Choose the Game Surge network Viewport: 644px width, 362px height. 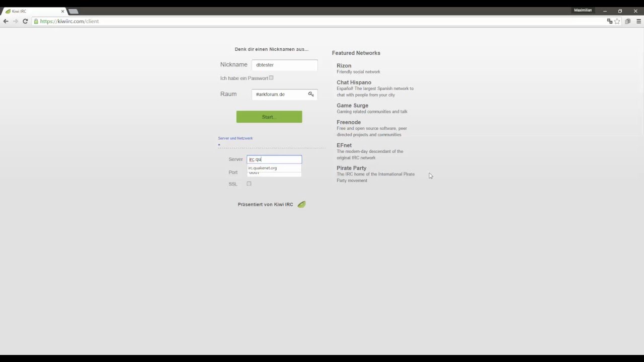click(x=353, y=106)
